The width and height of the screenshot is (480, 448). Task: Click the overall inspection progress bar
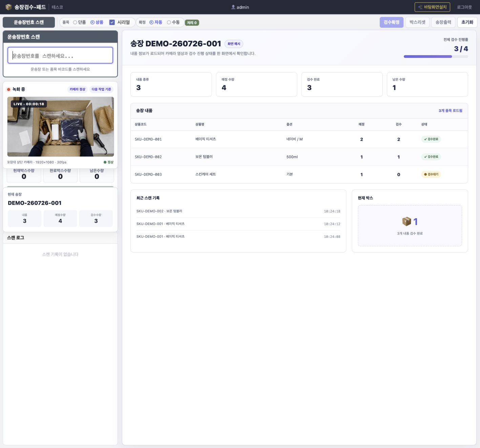pos(436,57)
